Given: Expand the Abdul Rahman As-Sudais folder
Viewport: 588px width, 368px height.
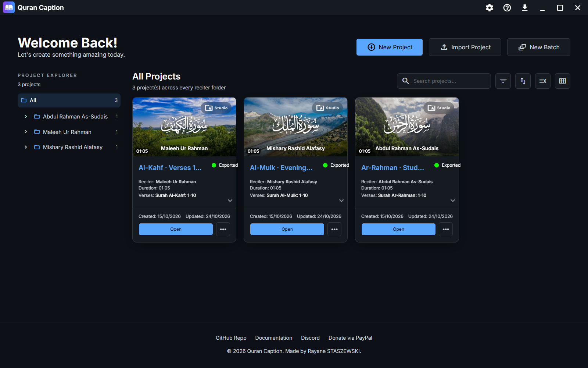Looking at the screenshot, I should (26, 117).
